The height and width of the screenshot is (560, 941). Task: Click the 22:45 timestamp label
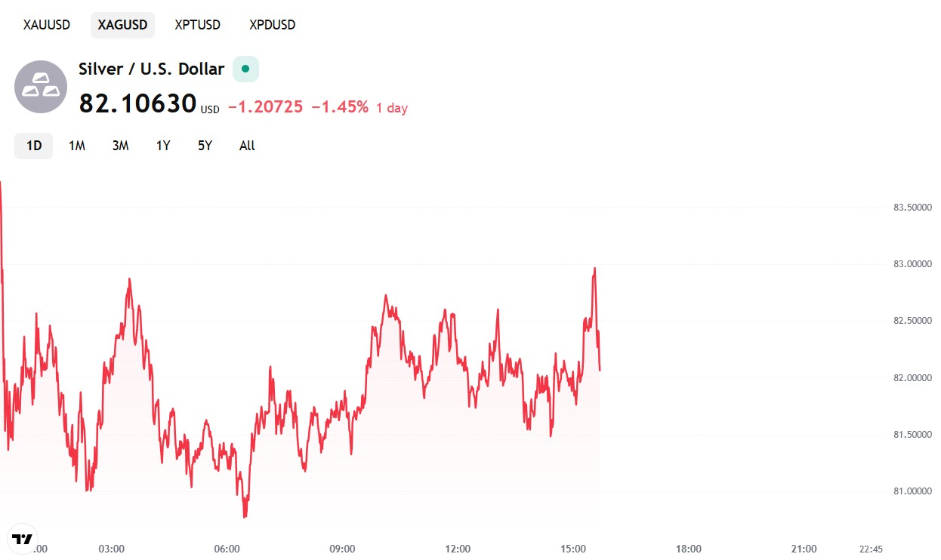click(x=872, y=549)
